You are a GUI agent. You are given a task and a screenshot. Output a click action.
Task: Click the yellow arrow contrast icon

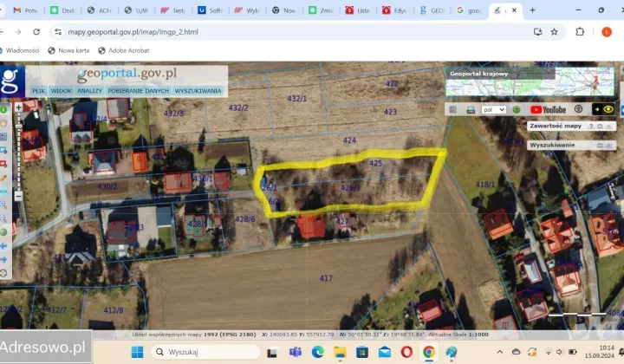pyautogui.click(x=597, y=109)
